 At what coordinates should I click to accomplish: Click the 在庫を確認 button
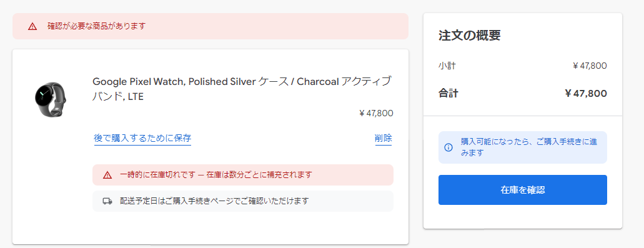point(522,190)
